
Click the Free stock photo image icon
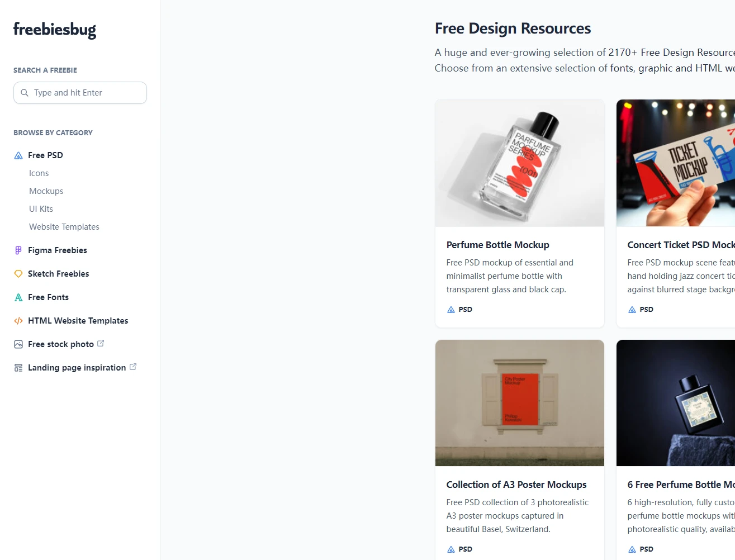[x=18, y=344]
